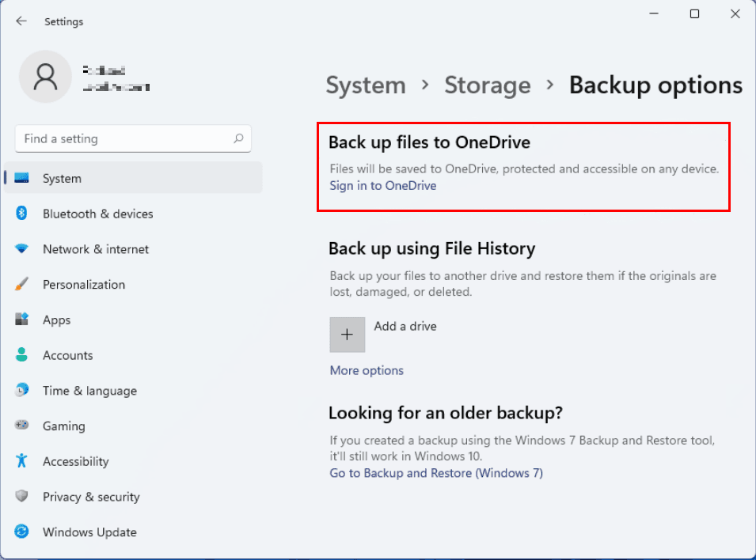
Task: Select the Personalization paintbrush icon
Action: coord(22,285)
